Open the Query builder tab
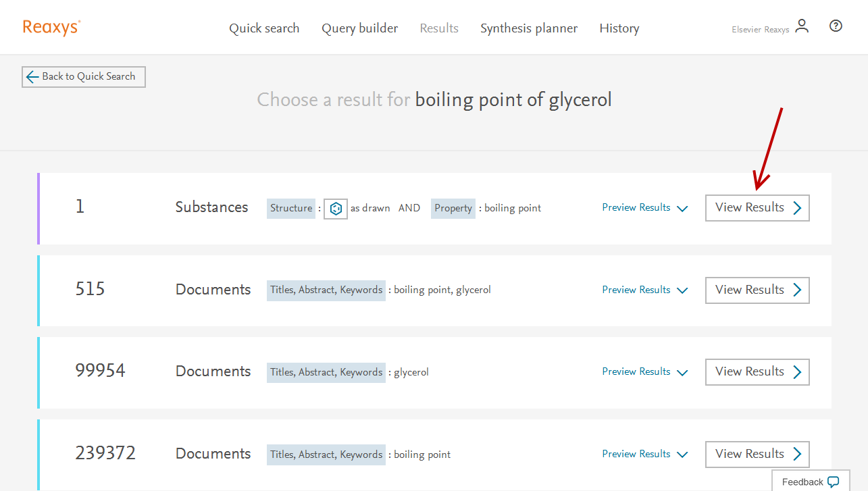The height and width of the screenshot is (491, 868). pyautogui.click(x=359, y=28)
